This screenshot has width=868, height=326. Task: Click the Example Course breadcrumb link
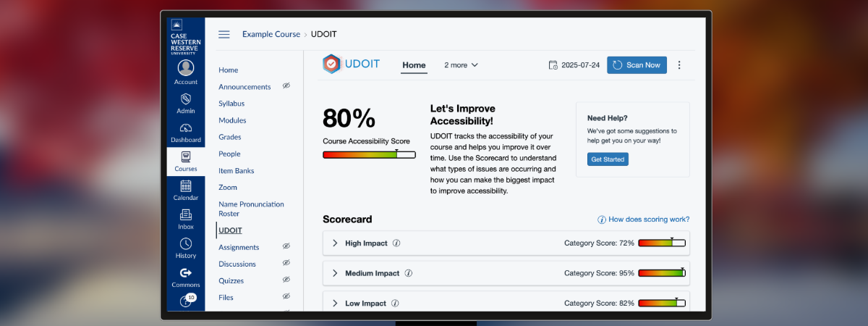coord(271,34)
